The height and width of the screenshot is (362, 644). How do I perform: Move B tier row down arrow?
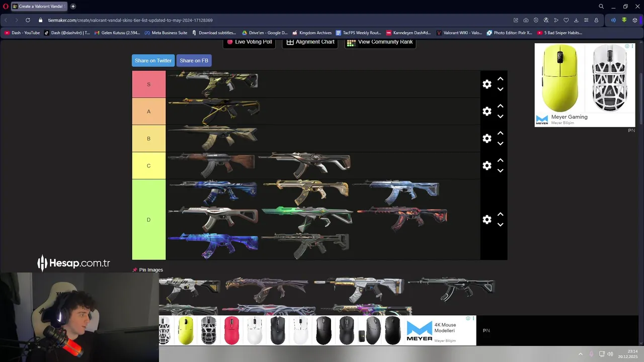click(x=500, y=143)
